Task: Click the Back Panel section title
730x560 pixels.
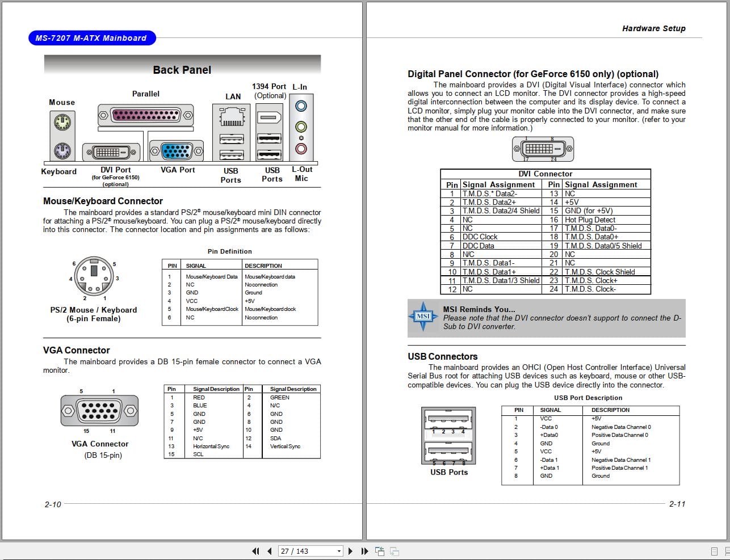Action: tap(182, 70)
